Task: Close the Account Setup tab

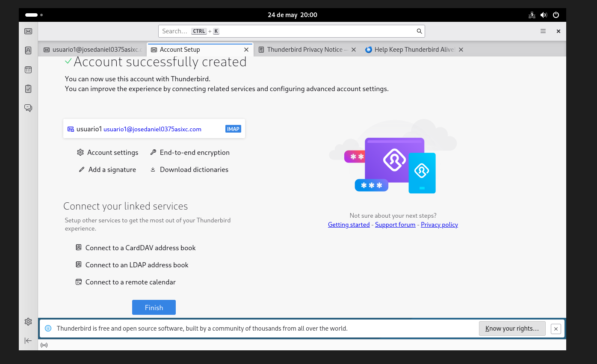Action: (246, 50)
